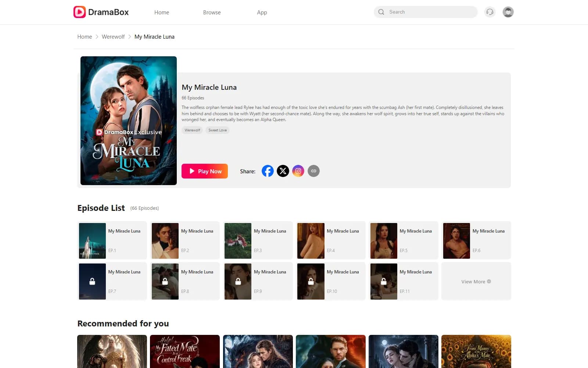This screenshot has height=368, width=588.
Task: Copy the share link icon
Action: (313, 171)
